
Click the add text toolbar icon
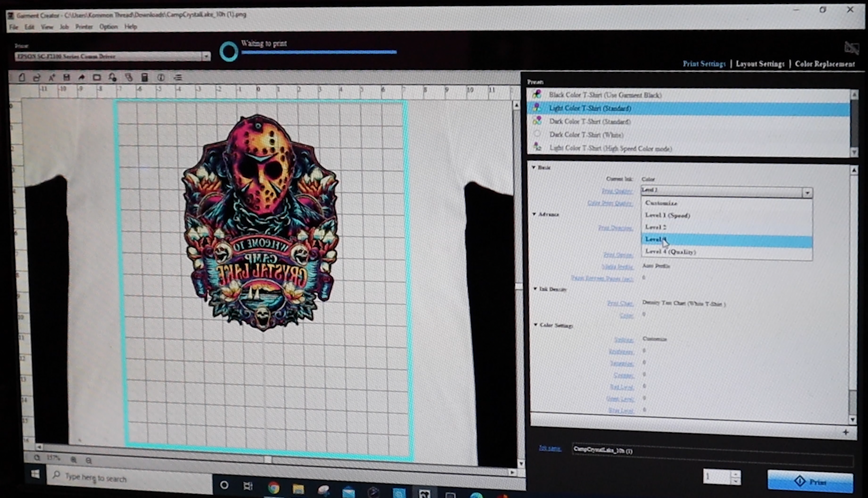pyautogui.click(x=51, y=77)
